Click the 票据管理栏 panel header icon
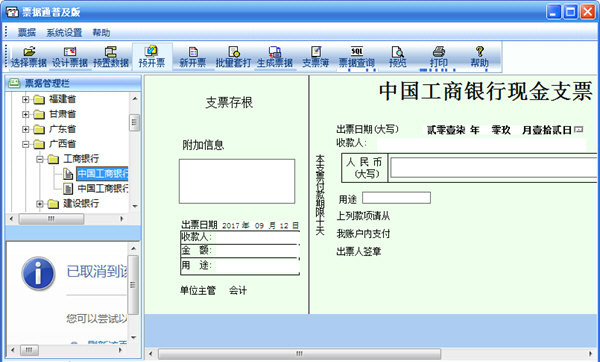The height and width of the screenshot is (362, 600). [x=14, y=83]
